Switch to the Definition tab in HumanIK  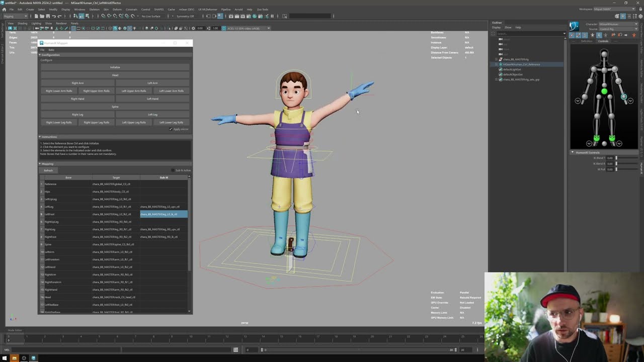[x=587, y=41]
